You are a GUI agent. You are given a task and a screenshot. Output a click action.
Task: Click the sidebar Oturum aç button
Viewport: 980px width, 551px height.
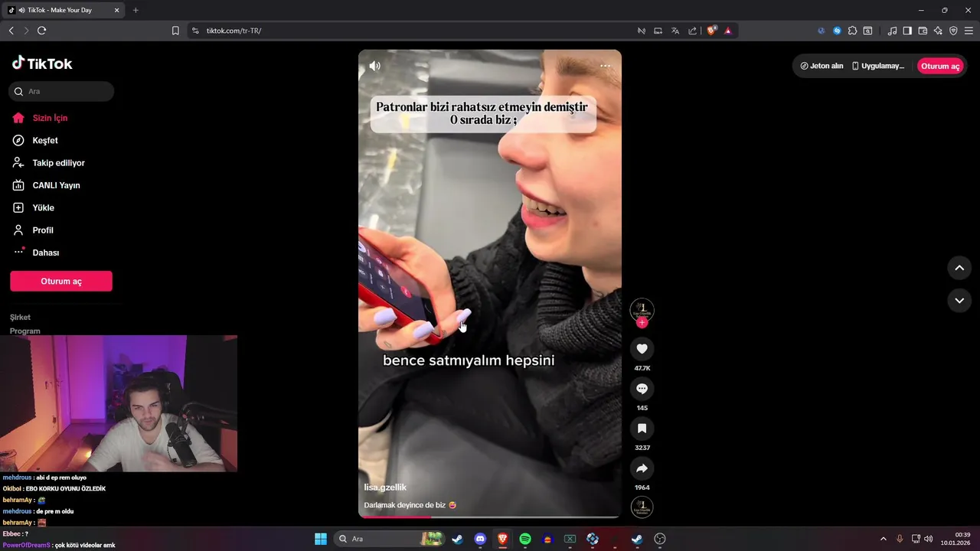coord(61,281)
